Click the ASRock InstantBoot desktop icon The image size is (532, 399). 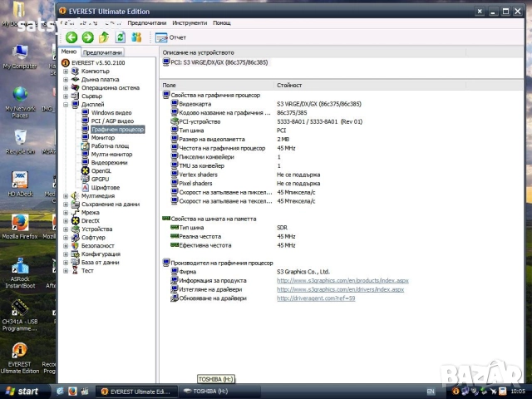(x=20, y=273)
